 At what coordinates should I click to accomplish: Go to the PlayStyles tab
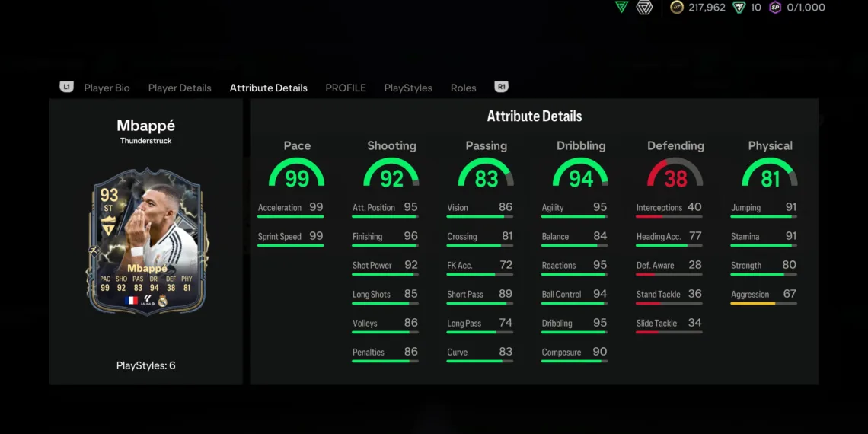click(408, 88)
